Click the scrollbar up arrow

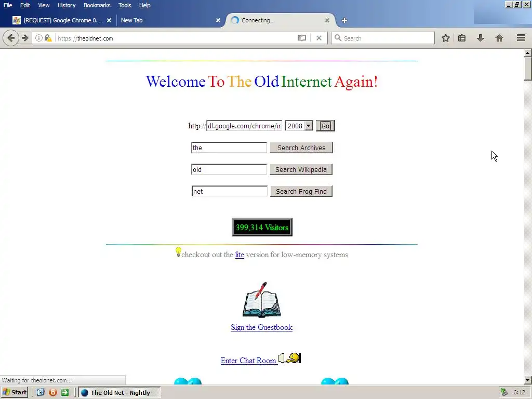(528, 53)
